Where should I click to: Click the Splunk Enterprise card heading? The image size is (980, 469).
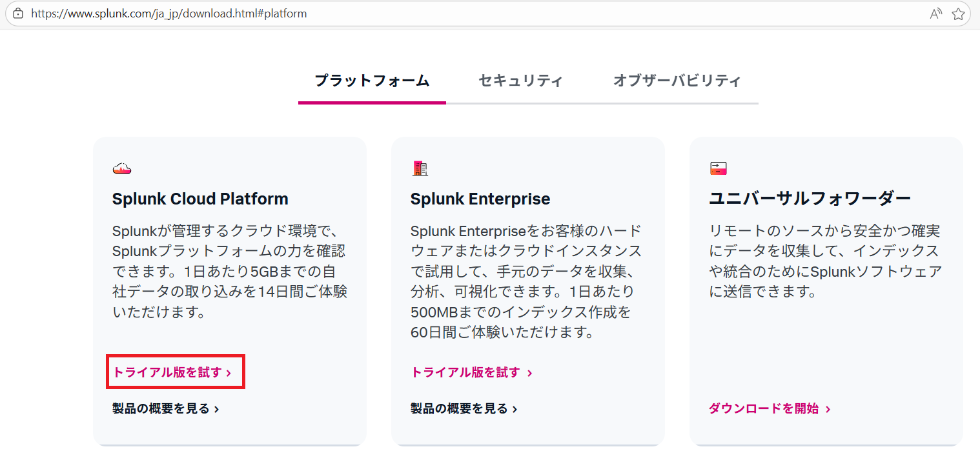480,199
